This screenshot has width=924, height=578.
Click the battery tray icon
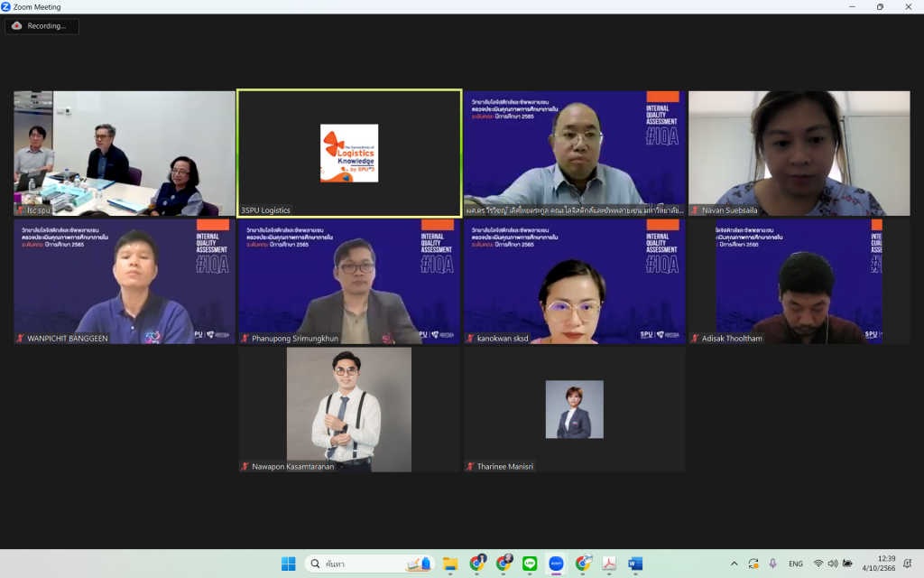[847, 564]
